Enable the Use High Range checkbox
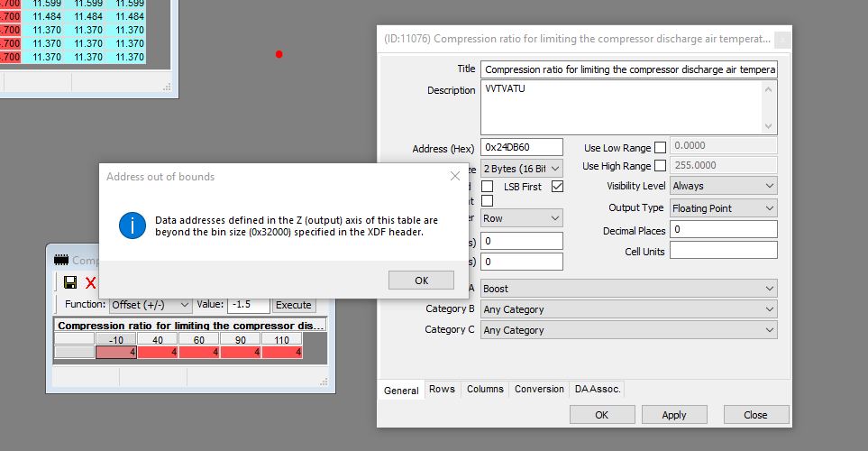The height and width of the screenshot is (451, 868). click(x=661, y=166)
